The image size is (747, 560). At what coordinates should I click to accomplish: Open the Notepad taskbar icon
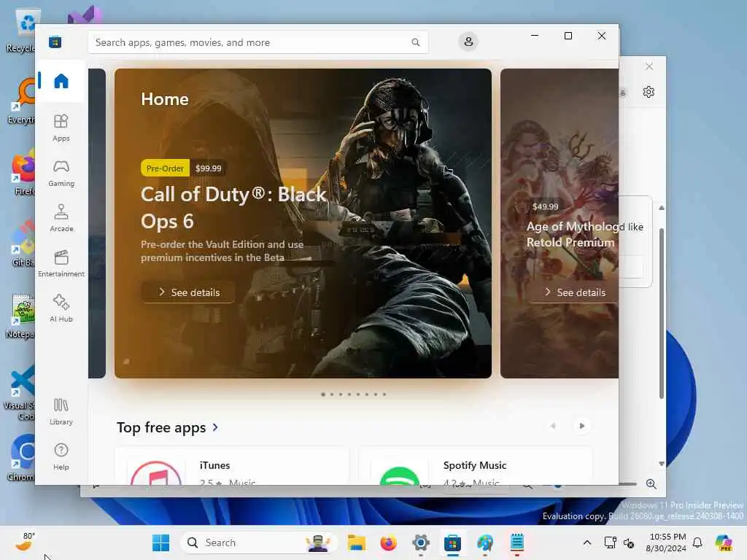[x=517, y=542]
